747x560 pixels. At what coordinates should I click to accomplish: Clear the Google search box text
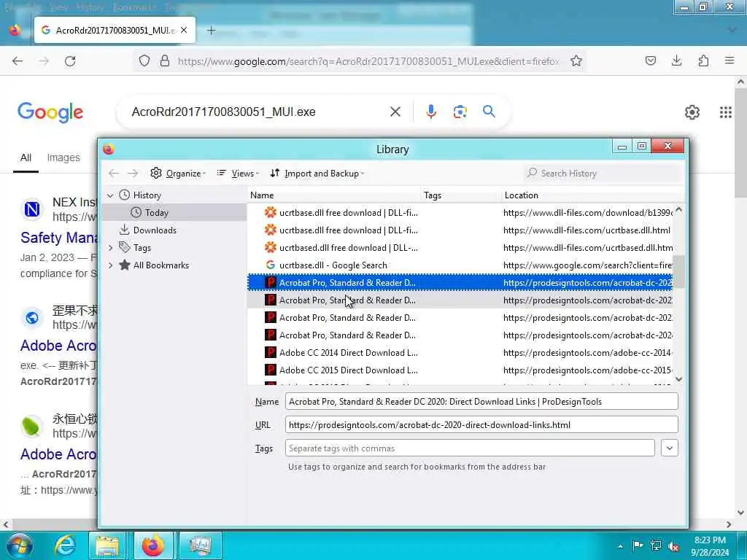coord(395,112)
